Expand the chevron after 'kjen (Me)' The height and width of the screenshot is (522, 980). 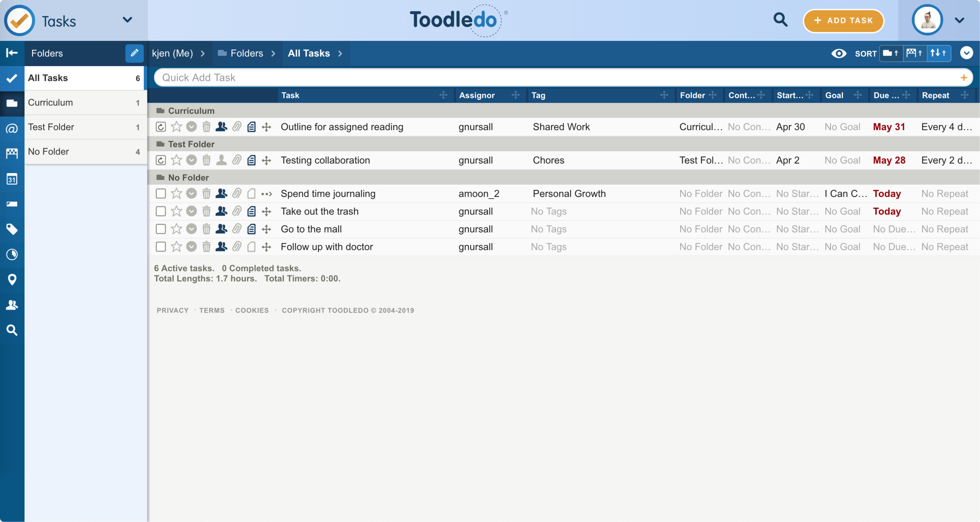point(203,53)
